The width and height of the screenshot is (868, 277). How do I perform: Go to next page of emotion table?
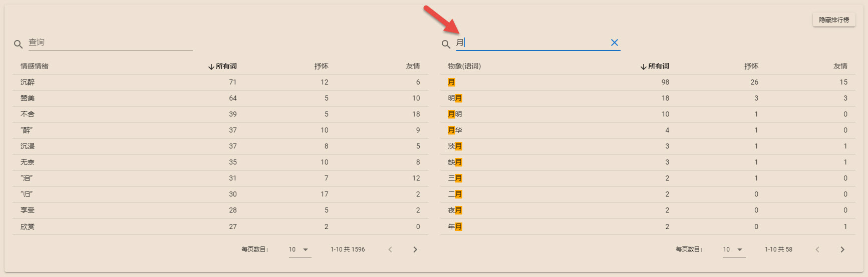(415, 249)
